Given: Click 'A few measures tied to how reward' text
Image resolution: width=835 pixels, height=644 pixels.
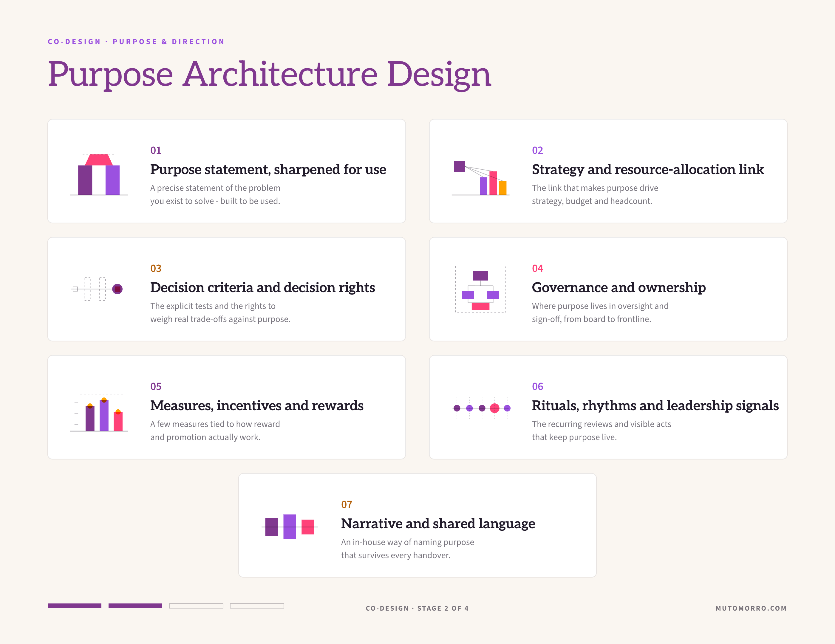Looking at the screenshot, I should [x=215, y=424].
